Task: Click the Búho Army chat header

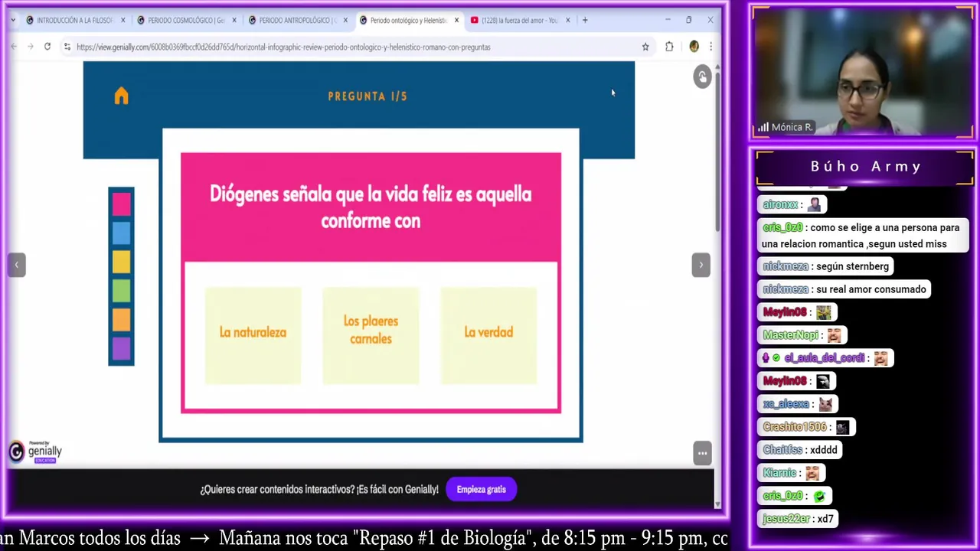Action: coord(865,166)
